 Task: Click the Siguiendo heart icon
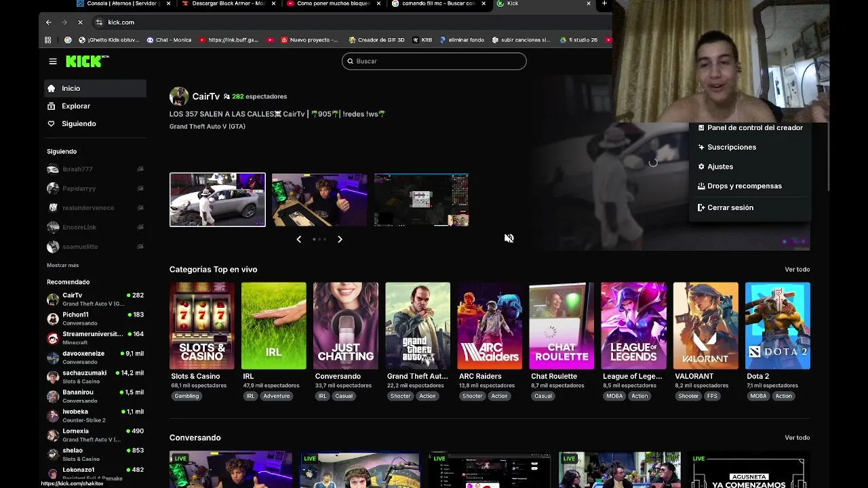[51, 123]
